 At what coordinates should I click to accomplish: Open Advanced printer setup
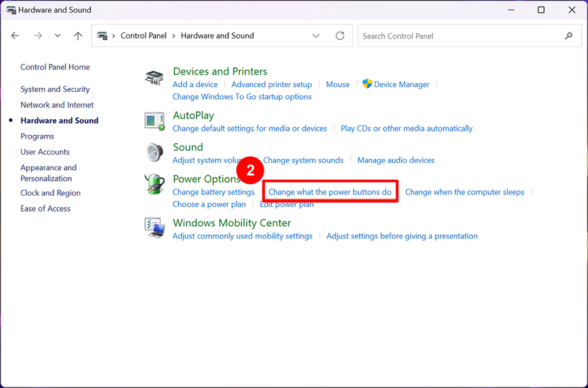[x=271, y=84]
